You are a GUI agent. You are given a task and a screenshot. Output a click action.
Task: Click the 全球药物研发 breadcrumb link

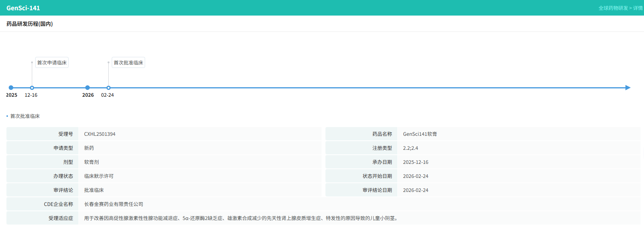[613, 8]
